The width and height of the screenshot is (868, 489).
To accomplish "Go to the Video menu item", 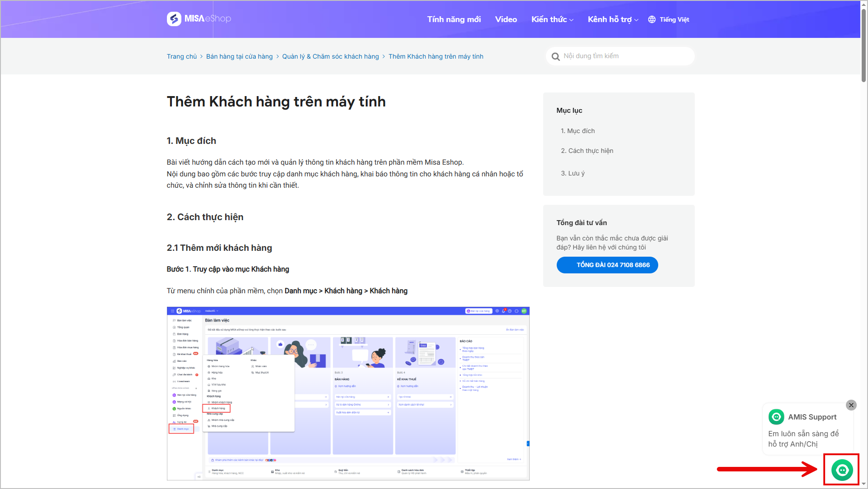I will coord(506,19).
